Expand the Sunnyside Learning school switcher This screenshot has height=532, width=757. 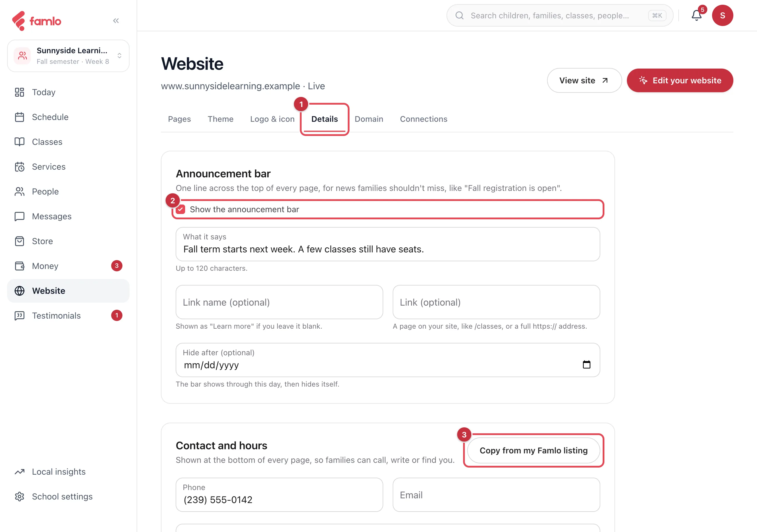click(x=68, y=56)
